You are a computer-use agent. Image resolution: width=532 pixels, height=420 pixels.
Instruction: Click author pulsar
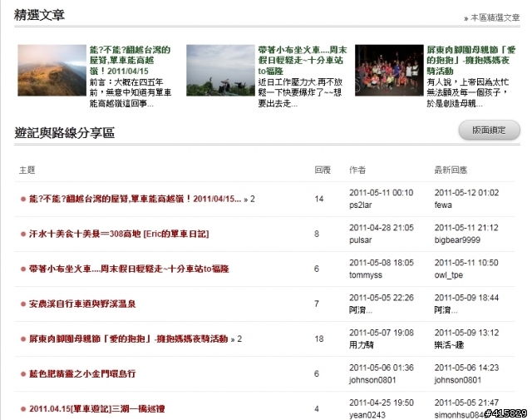[x=360, y=240]
